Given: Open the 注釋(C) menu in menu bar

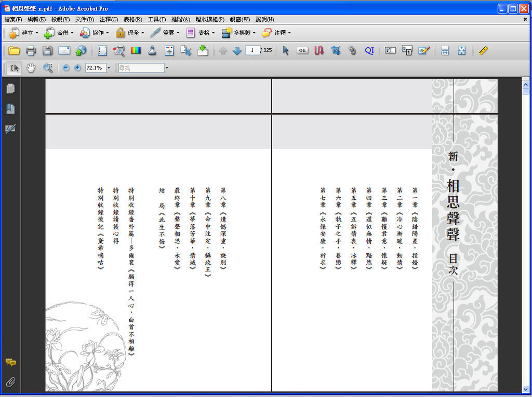Looking at the screenshot, I should click(109, 19).
